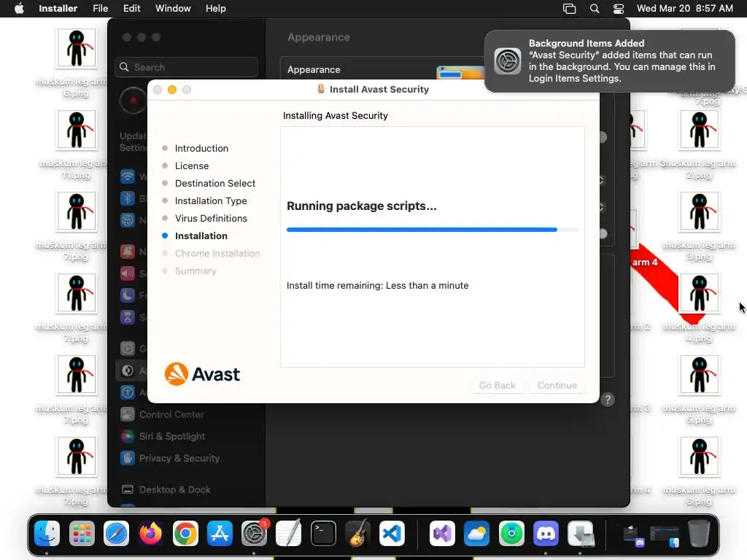Click the Destination Select step
Viewport: 747px width, 560px height.
tap(215, 183)
